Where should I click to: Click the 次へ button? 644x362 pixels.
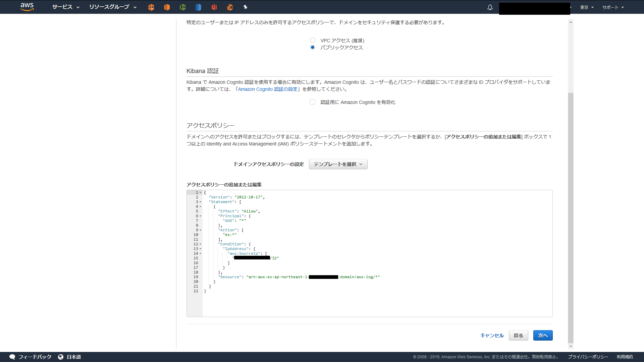pos(542,335)
